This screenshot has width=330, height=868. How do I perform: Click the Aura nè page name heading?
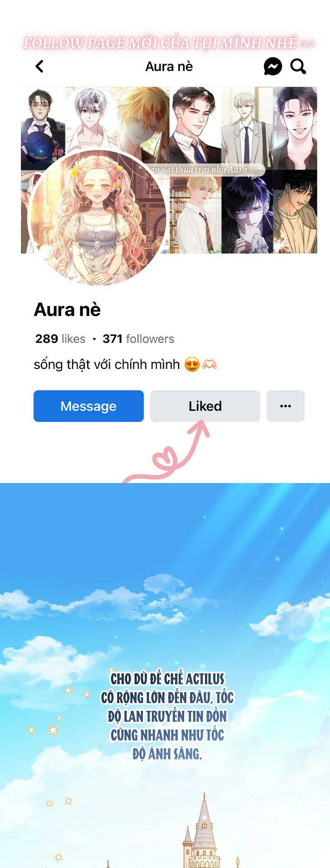[x=67, y=309]
